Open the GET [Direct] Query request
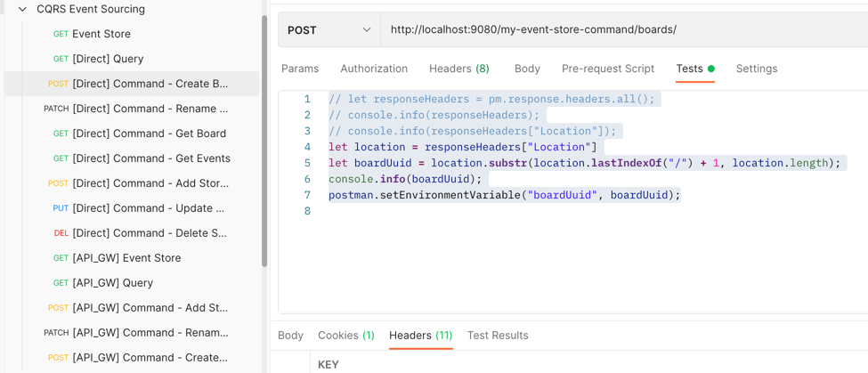Image resolution: width=868 pixels, height=373 pixels. point(108,59)
